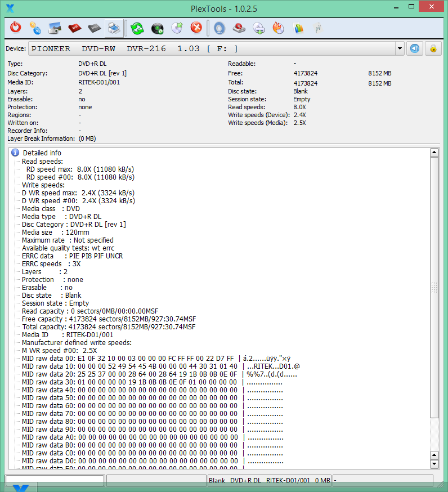Open the bar chart quality test icon
This screenshot has width=448, height=492.
[298, 28]
